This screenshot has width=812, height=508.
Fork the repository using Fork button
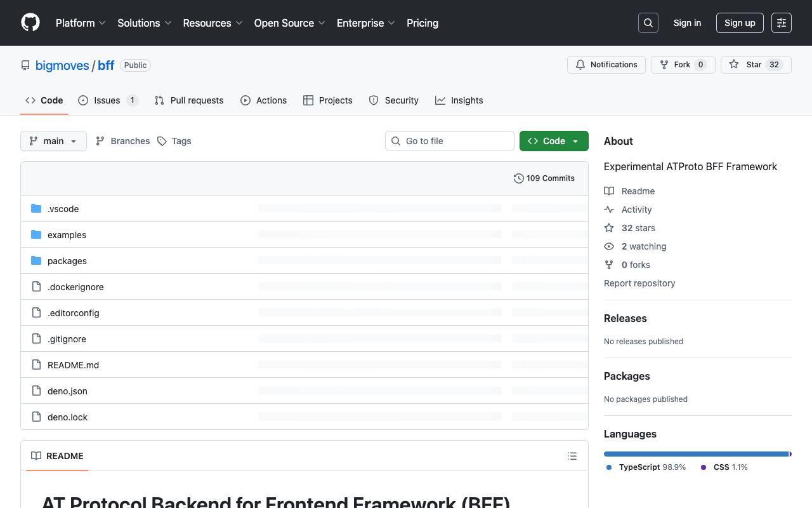pyautogui.click(x=683, y=65)
